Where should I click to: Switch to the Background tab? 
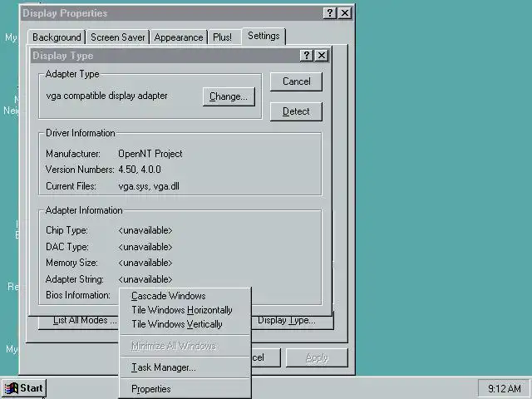click(x=57, y=37)
